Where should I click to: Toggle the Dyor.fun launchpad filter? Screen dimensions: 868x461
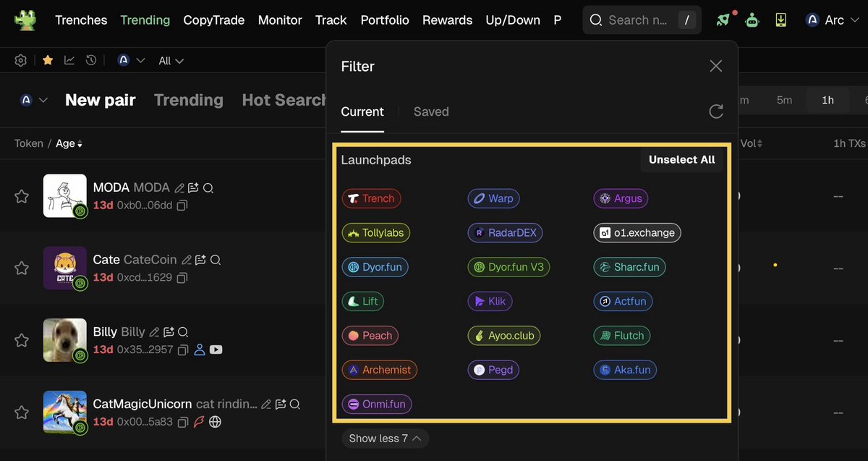[x=375, y=267]
